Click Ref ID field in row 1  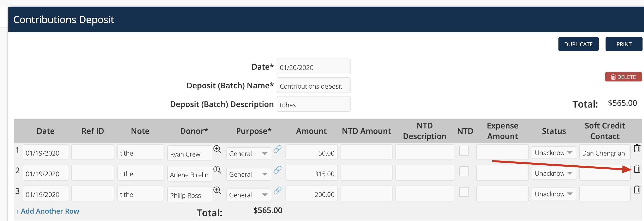[x=92, y=152]
